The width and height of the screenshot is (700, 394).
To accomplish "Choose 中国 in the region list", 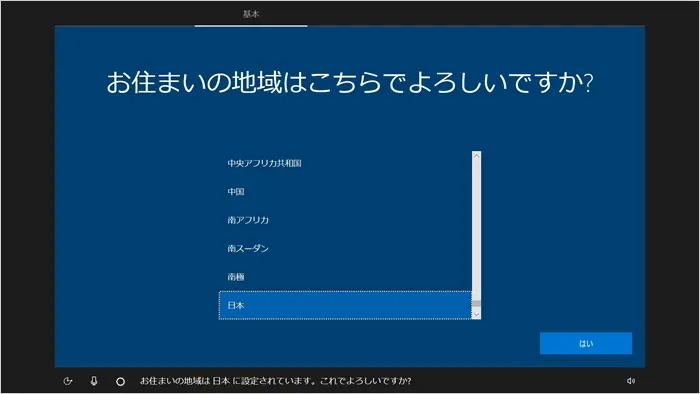I will pos(345,191).
